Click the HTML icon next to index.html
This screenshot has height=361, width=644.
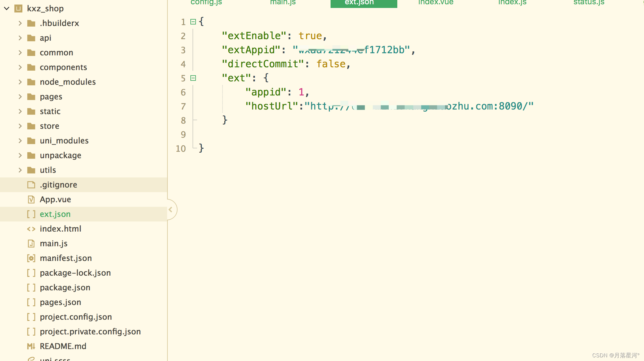(31, 229)
